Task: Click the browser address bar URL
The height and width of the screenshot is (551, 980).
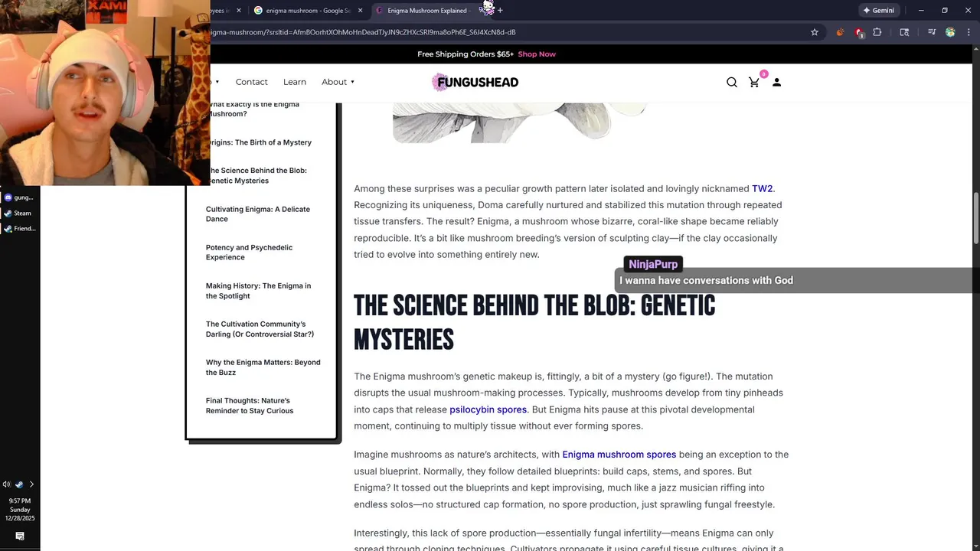Action: point(363,32)
